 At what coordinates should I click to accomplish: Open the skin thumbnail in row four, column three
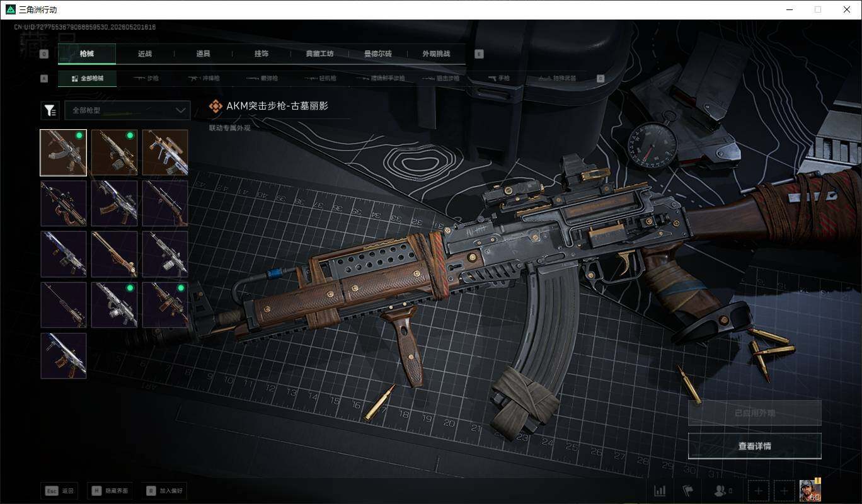(x=165, y=305)
